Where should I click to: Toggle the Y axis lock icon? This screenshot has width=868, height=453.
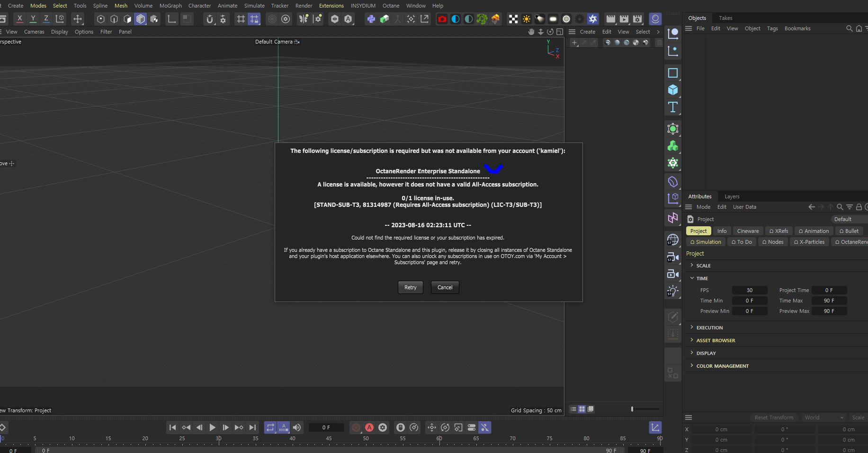[x=33, y=19]
